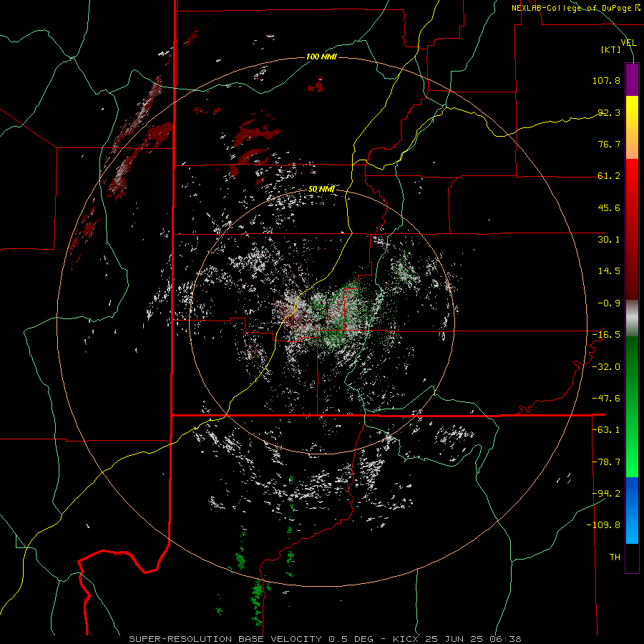Viewport: 644px width, 644px height.
Task: Click the 14.5 legend value
Action: coord(609,271)
